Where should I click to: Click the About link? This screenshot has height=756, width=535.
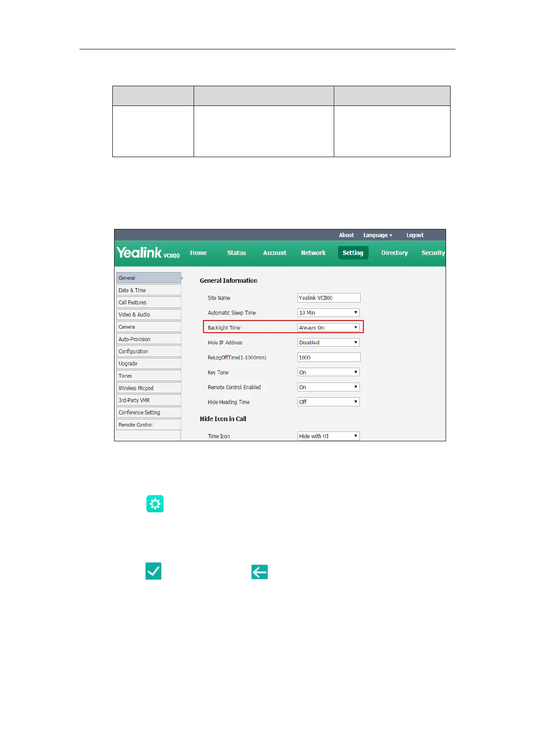click(346, 235)
